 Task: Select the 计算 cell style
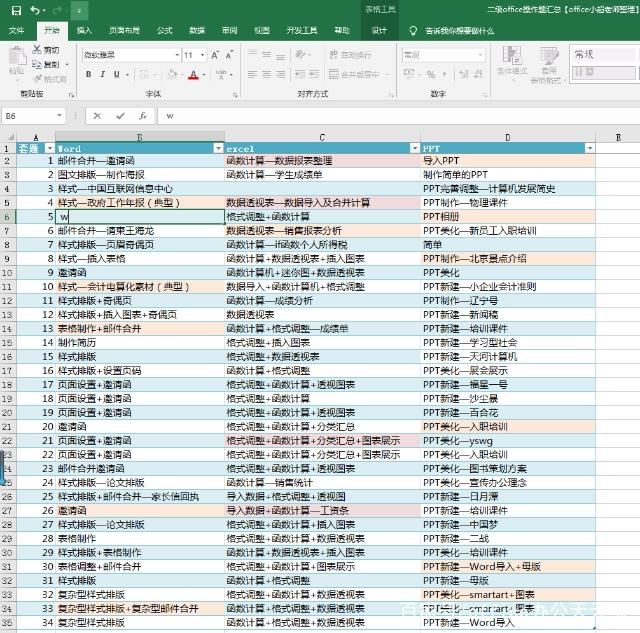(603, 72)
